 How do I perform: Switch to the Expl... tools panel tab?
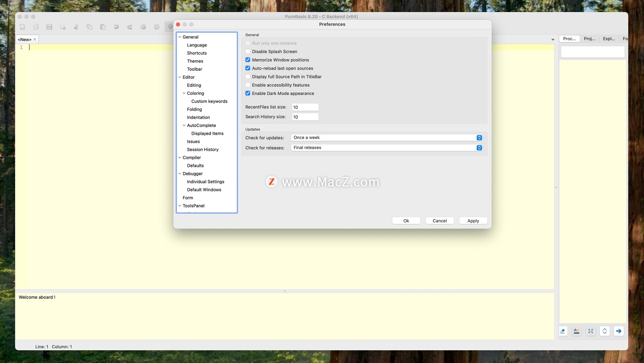(609, 39)
